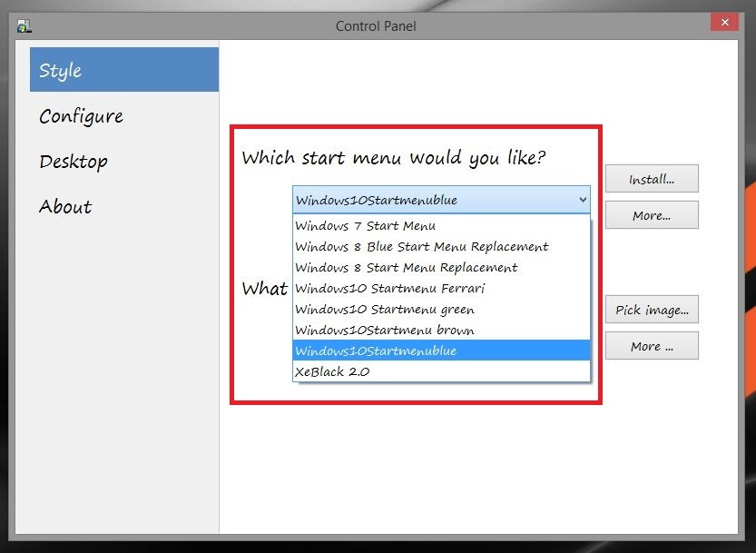Pick Windows10 Startmenu green from list
The width and height of the screenshot is (756, 553).
[441, 309]
